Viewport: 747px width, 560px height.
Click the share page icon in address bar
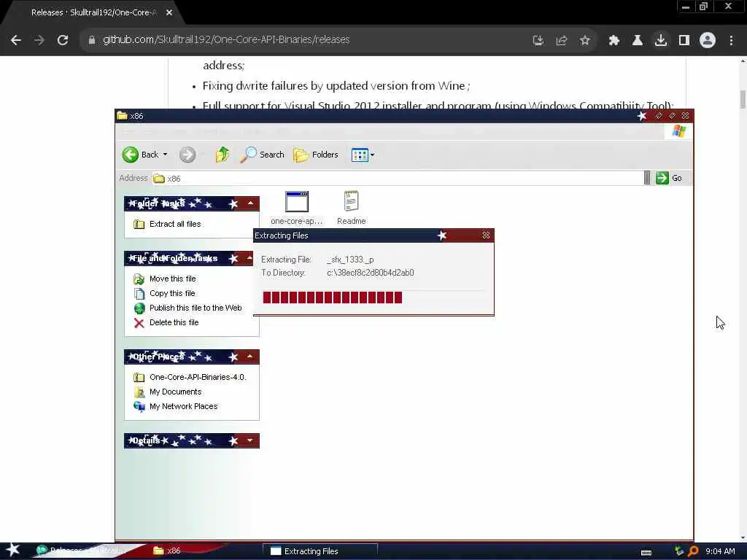(x=562, y=41)
